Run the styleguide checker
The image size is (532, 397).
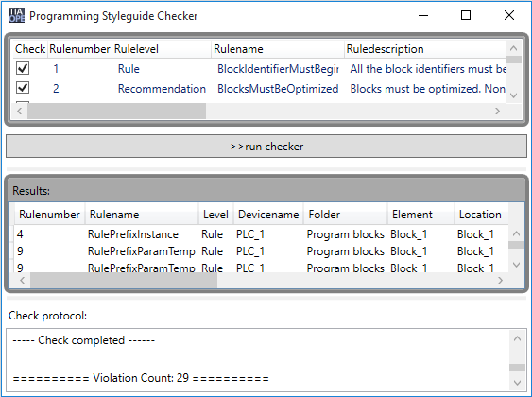(x=266, y=147)
